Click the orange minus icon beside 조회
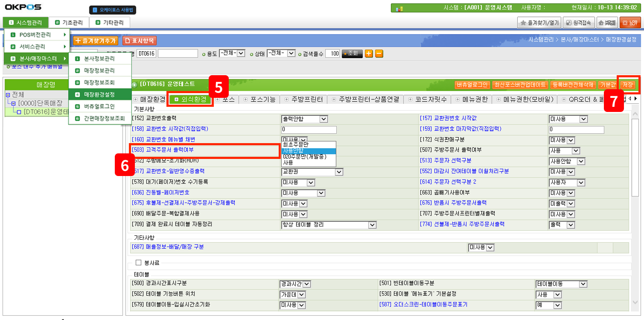The height and width of the screenshot is (320, 644). 379,53
